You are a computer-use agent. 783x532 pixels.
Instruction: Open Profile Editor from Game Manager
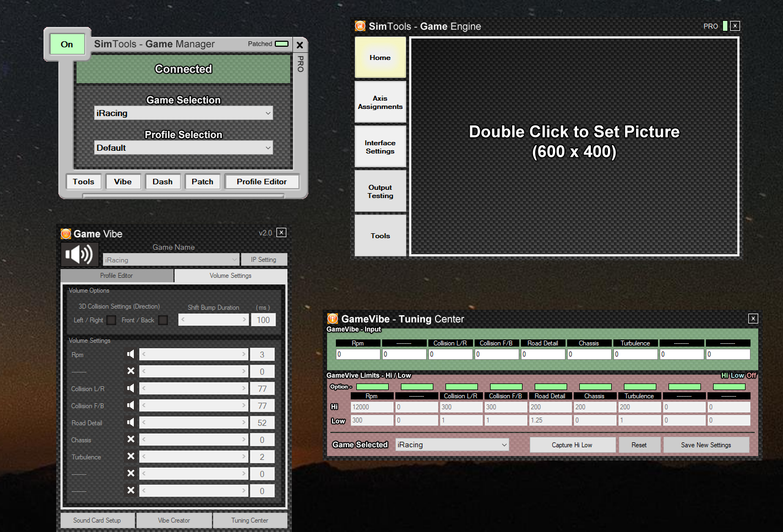(x=262, y=182)
